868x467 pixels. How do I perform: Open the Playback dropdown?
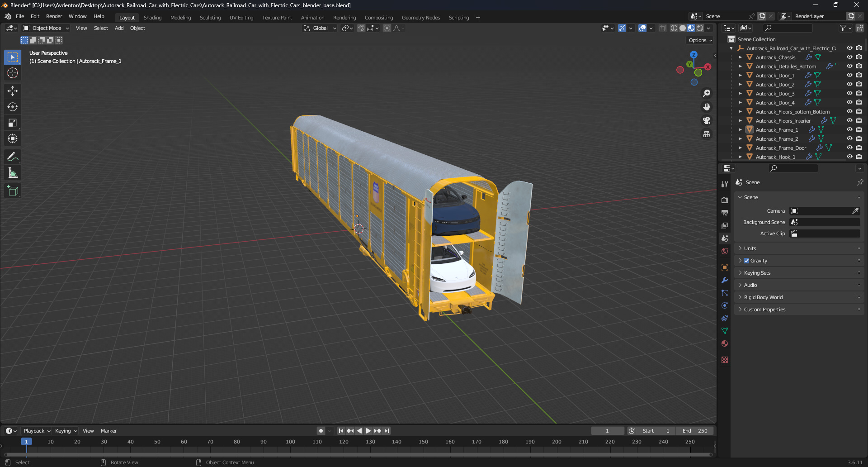(x=37, y=431)
